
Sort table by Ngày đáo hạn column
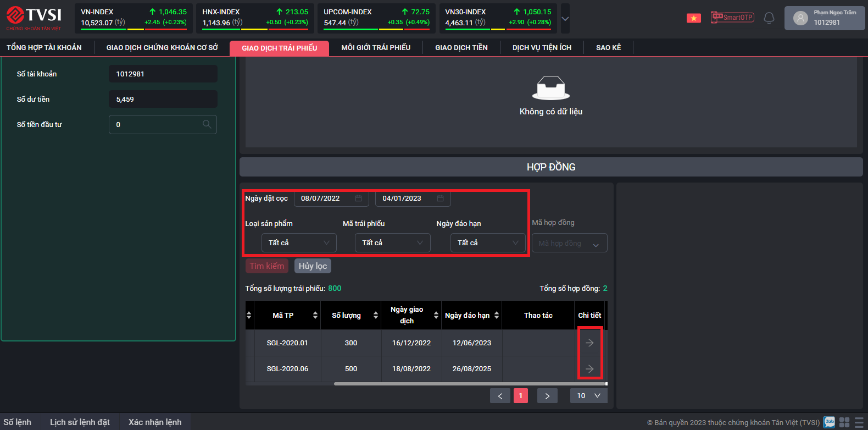tap(497, 315)
